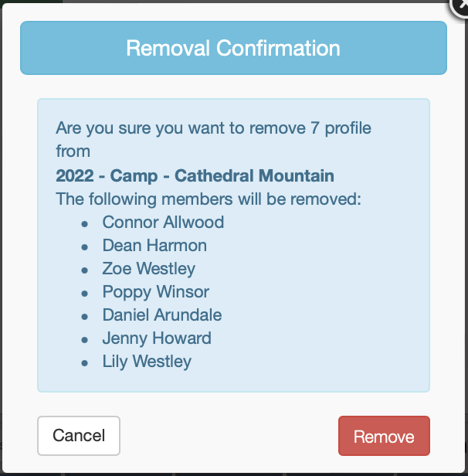This screenshot has width=468, height=476.
Task: Click the bullet point beside Daniel Arundale
Action: (85, 316)
